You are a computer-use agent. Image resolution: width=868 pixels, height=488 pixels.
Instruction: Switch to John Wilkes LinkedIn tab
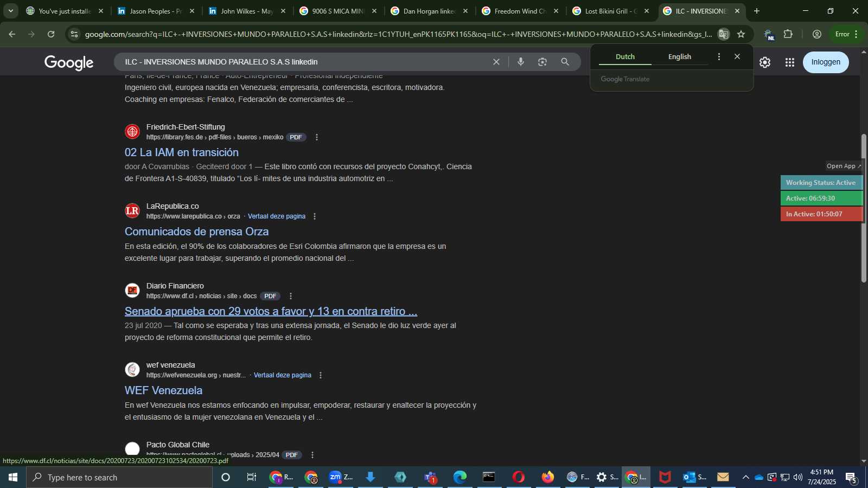[x=247, y=11]
